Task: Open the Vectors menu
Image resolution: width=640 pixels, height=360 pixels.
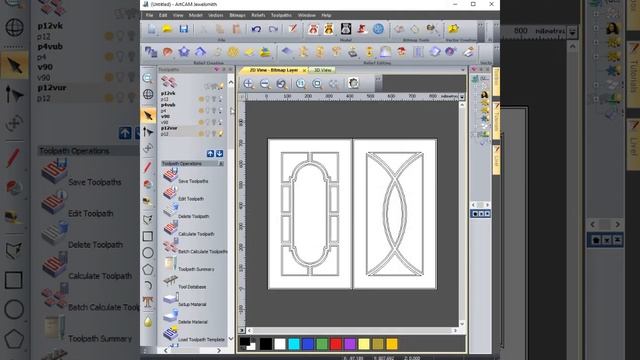Action: click(x=216, y=15)
